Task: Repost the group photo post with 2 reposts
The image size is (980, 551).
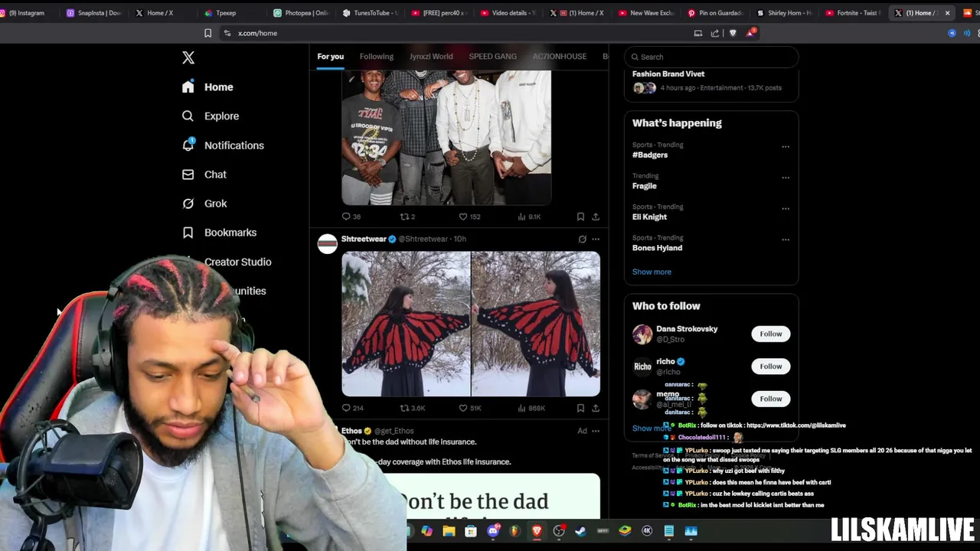Action: (x=407, y=217)
